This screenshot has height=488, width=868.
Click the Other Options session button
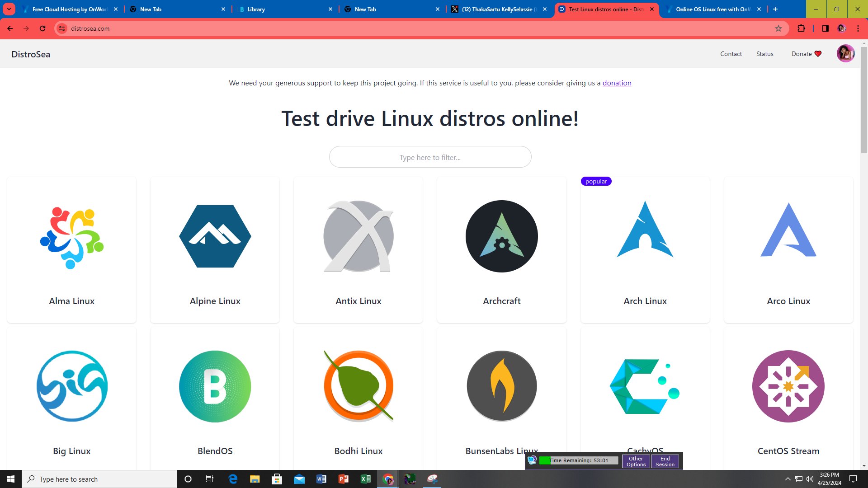pyautogui.click(x=636, y=461)
